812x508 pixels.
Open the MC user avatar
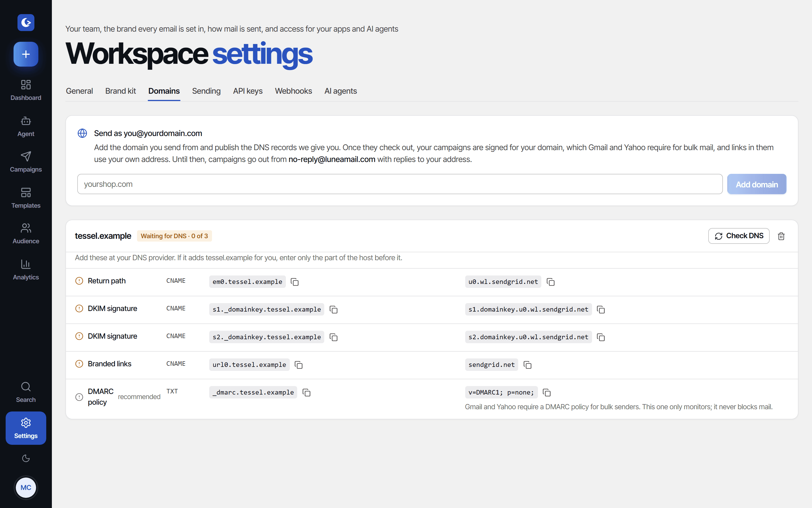pyautogui.click(x=26, y=487)
